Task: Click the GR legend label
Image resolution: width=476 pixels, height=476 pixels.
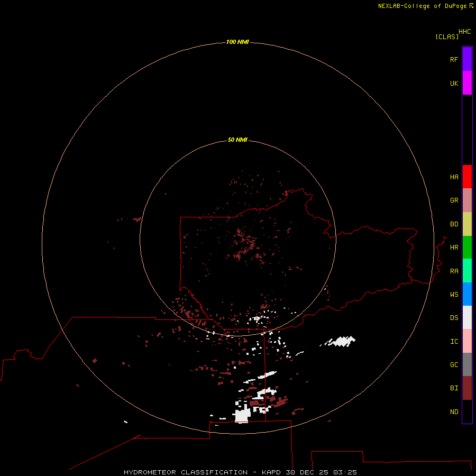Action: 454,200
